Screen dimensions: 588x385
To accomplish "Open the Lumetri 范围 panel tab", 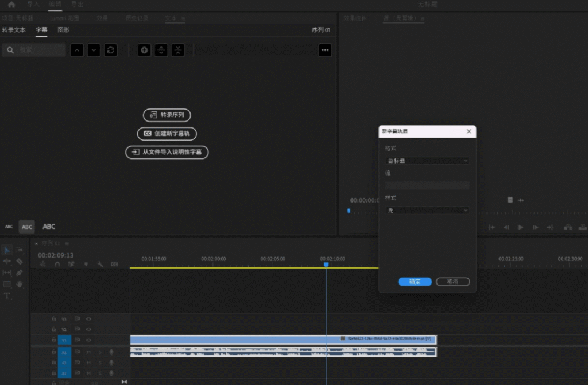I will point(64,18).
